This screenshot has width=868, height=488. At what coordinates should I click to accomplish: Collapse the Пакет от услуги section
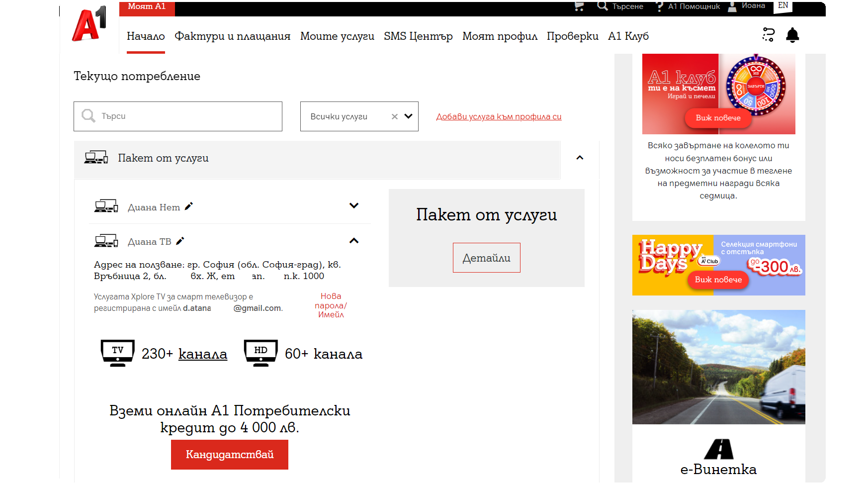(580, 158)
